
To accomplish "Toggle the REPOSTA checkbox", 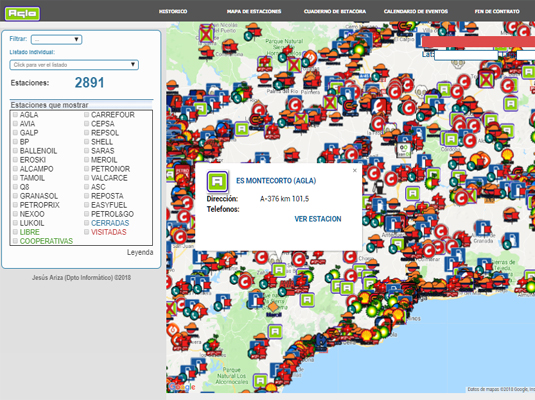I will pos(87,196).
